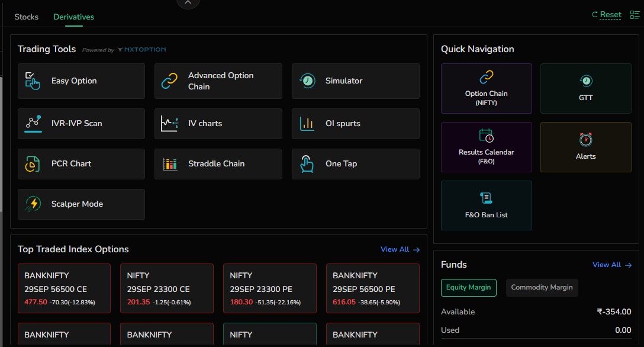Toggle the layout list icon beside Reset
The height and width of the screenshot is (347, 644).
click(635, 15)
